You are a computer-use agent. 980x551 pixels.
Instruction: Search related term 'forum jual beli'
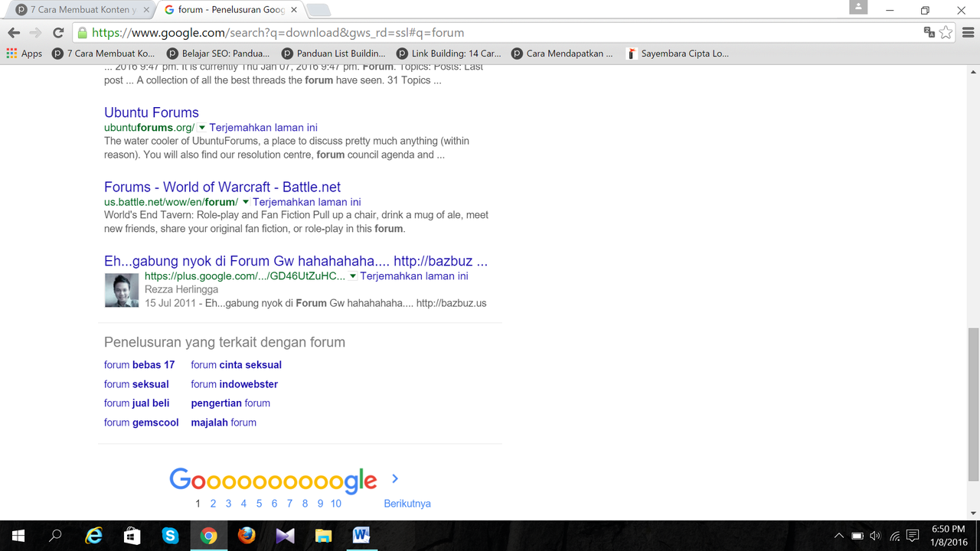pos(137,403)
